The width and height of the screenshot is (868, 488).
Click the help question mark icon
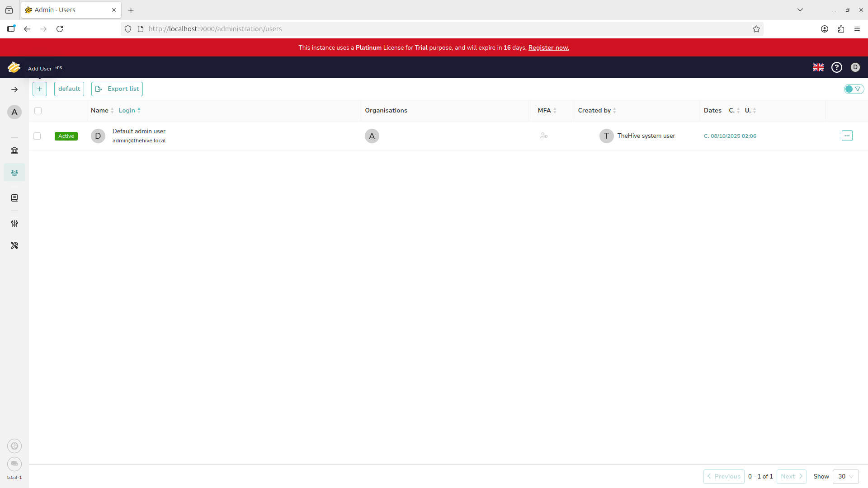click(x=837, y=67)
